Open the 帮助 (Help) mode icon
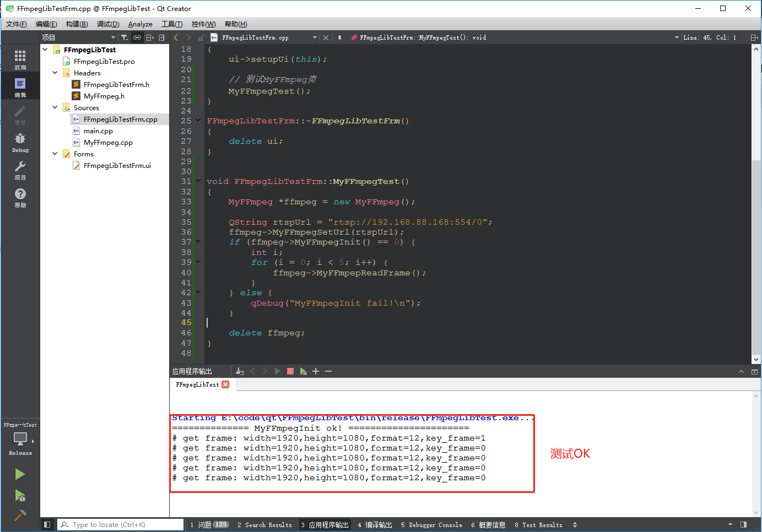 (20, 193)
